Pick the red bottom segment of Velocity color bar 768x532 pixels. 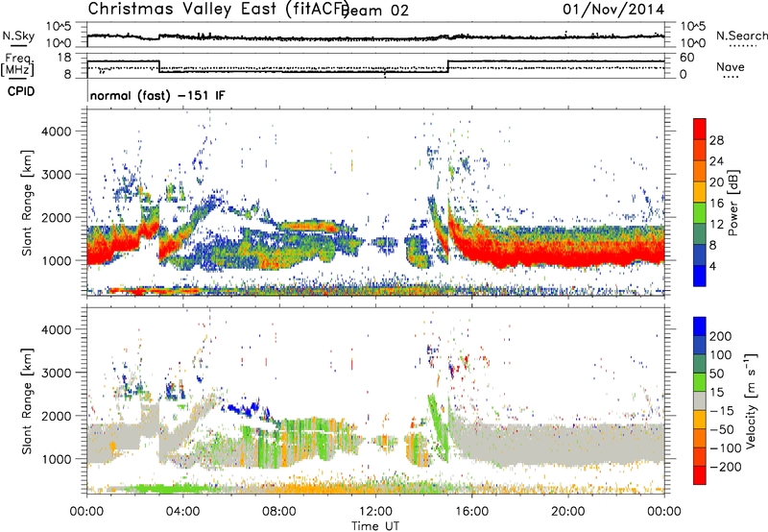[700, 475]
